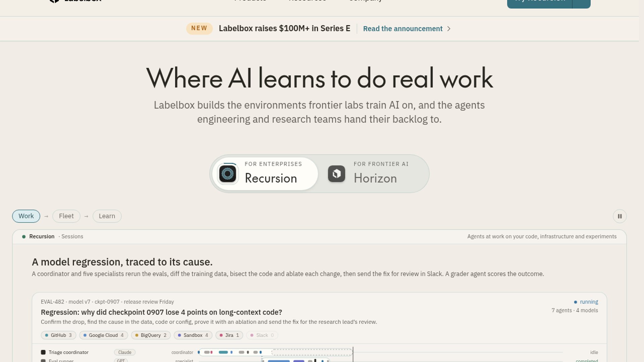This screenshot has height=362, width=644.
Task: Click the A model regression heading
Action: pos(122,262)
